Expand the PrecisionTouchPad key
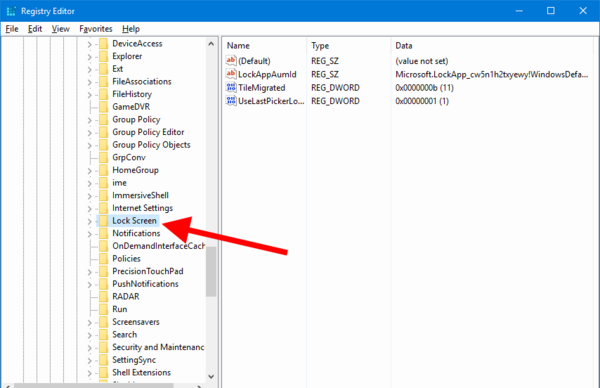This screenshot has height=388, width=600. click(x=89, y=272)
